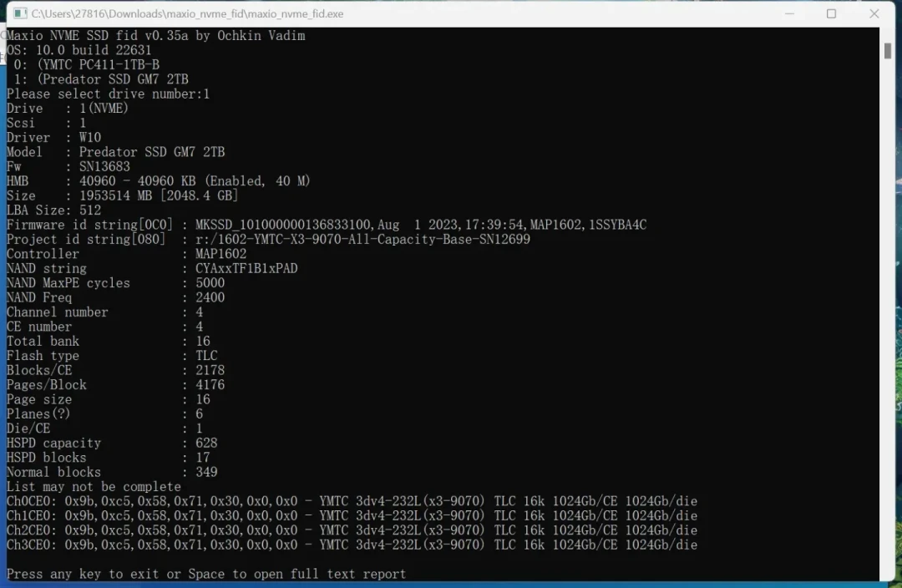Image resolution: width=902 pixels, height=588 pixels.
Task: Click the console app icon in title bar
Action: [20, 13]
